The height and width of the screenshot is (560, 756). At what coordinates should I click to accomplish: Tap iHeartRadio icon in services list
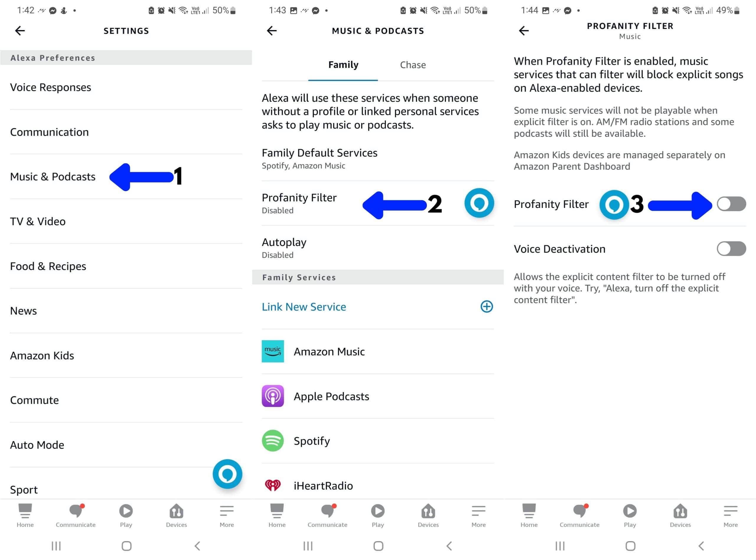coord(272,485)
